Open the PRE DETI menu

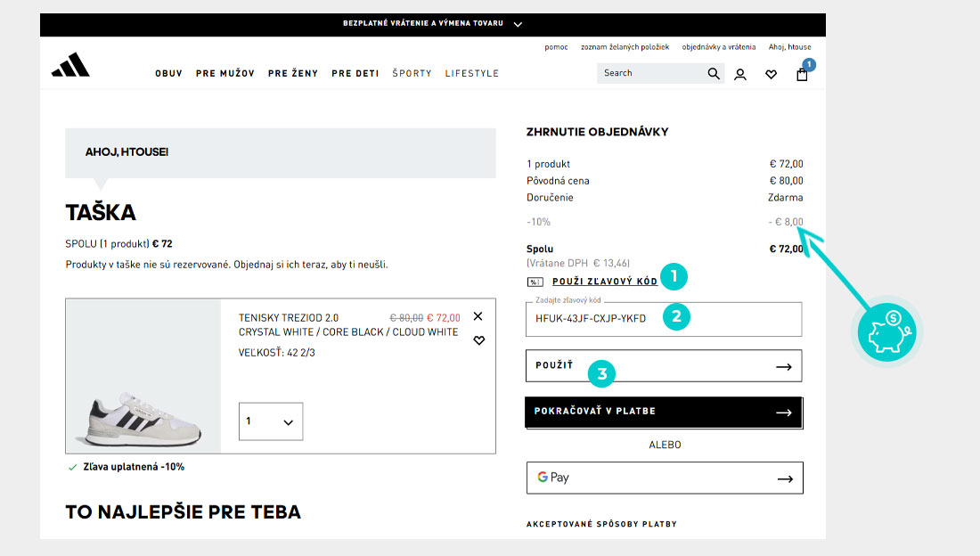pyautogui.click(x=355, y=73)
